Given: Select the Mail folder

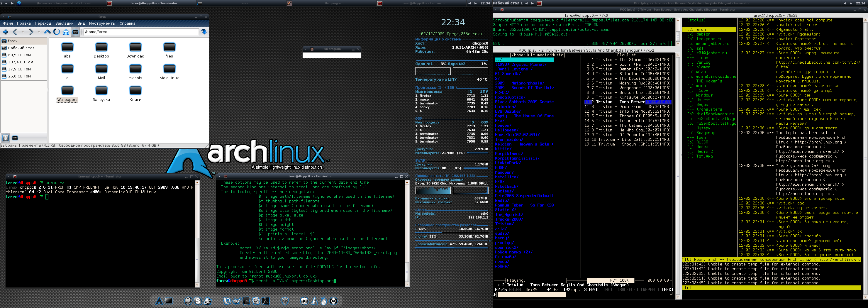Looking at the screenshot, I should pos(101,72).
